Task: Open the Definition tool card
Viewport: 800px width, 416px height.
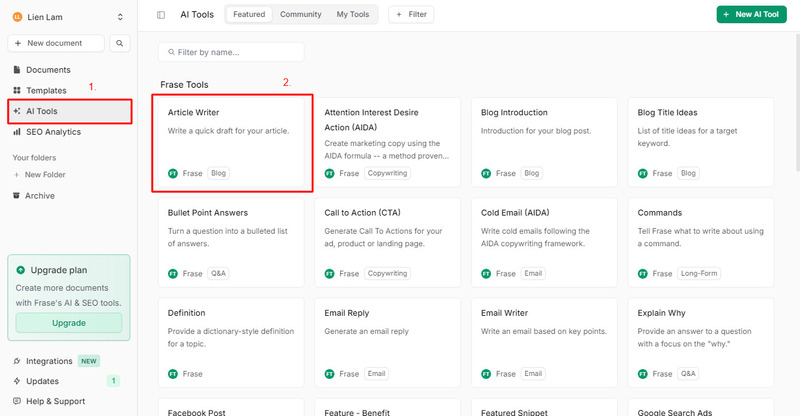Action: click(231, 342)
